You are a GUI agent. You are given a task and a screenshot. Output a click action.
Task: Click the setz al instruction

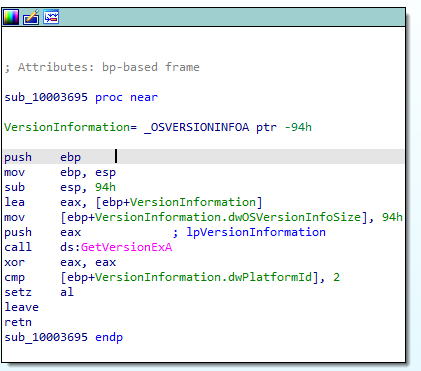(x=39, y=292)
